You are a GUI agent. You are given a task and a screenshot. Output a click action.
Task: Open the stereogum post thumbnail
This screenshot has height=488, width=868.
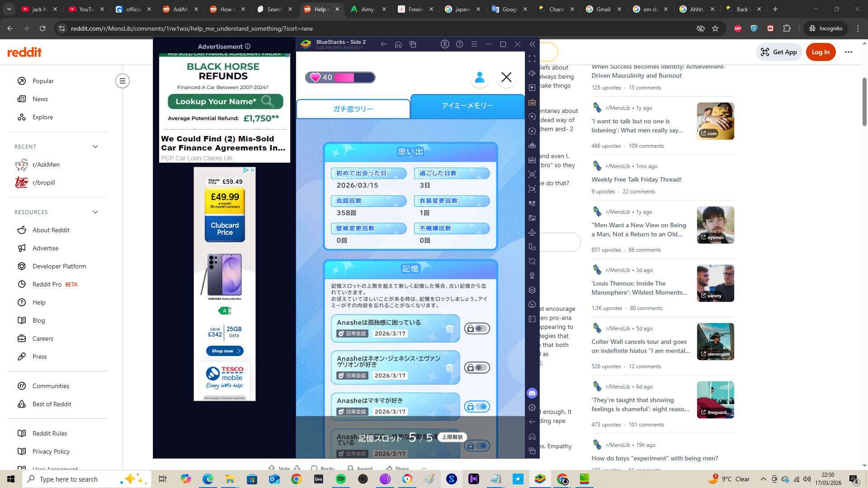(715, 342)
